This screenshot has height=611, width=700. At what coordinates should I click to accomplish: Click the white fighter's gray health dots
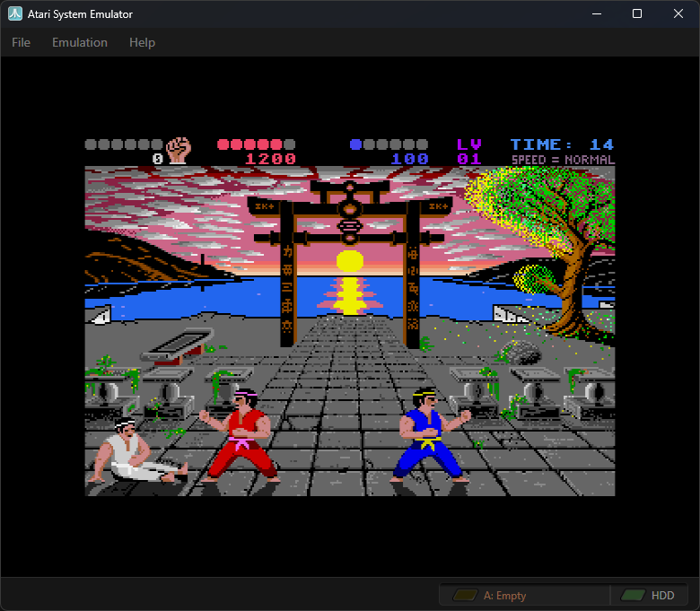[x=124, y=144]
